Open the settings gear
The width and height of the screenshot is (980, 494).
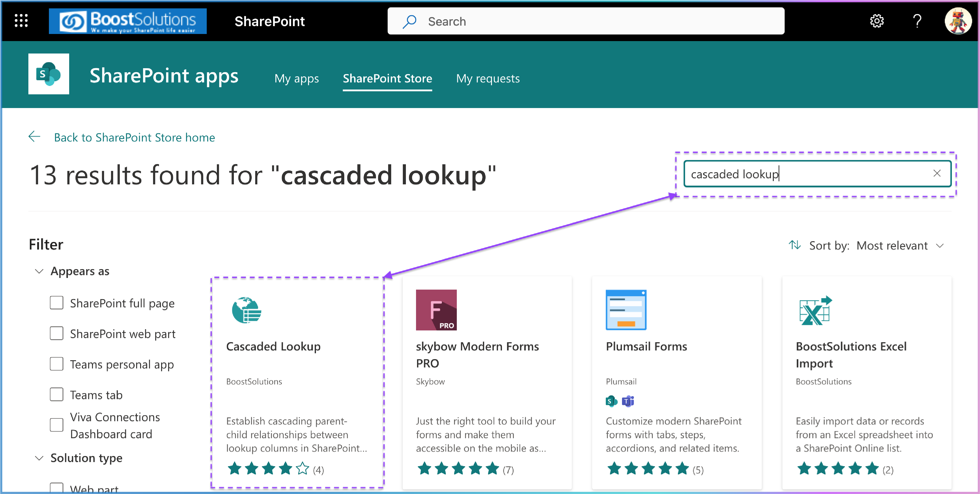point(877,21)
